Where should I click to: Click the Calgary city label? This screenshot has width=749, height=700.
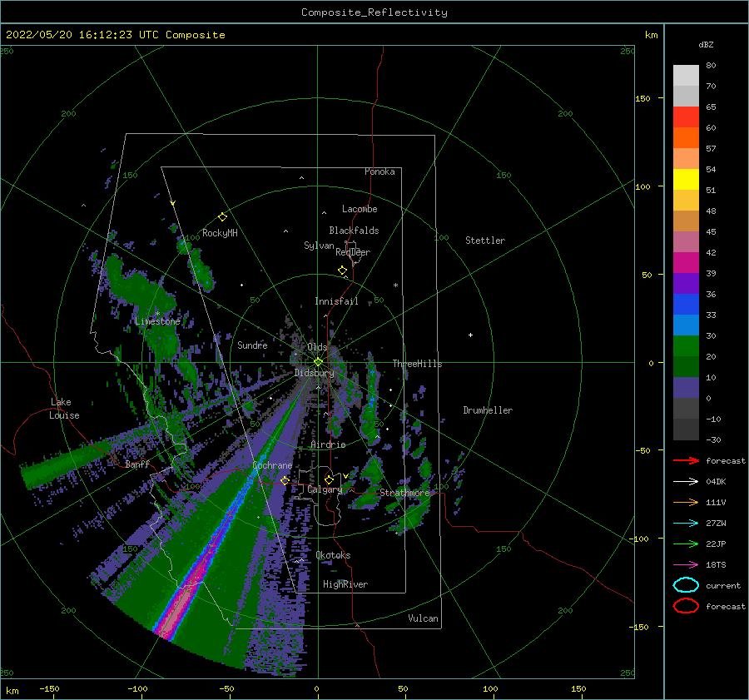325,489
